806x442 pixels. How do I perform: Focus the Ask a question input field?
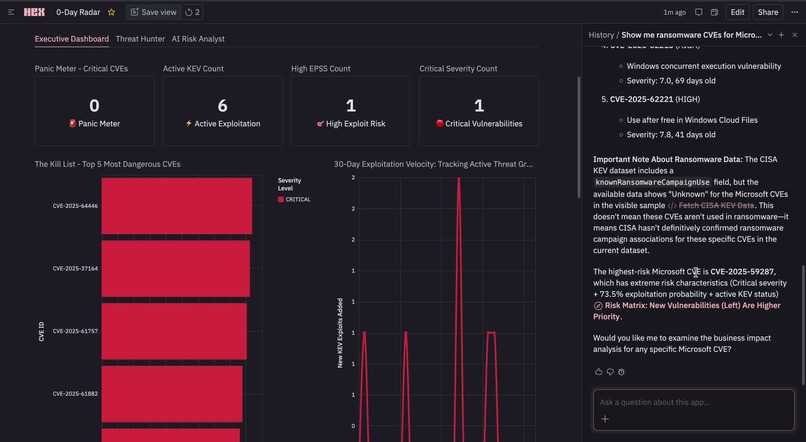(x=694, y=402)
